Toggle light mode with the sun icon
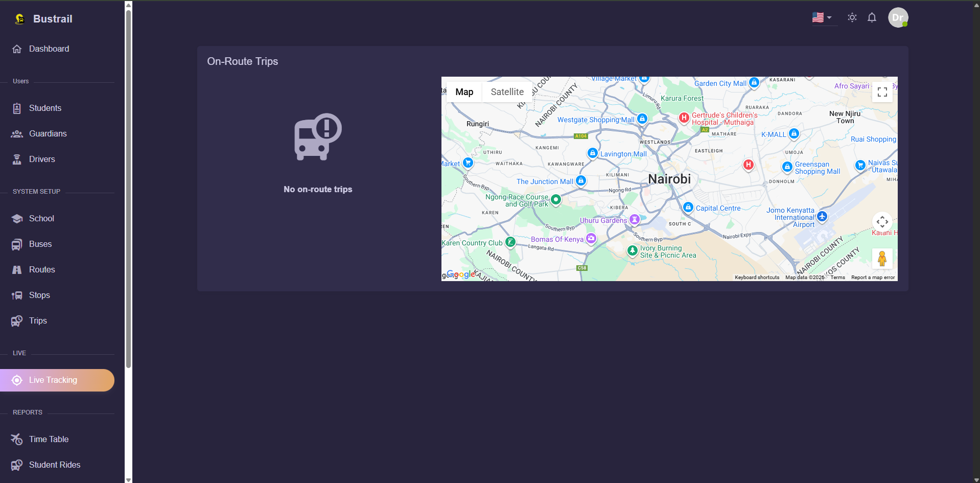The image size is (980, 483). click(852, 17)
